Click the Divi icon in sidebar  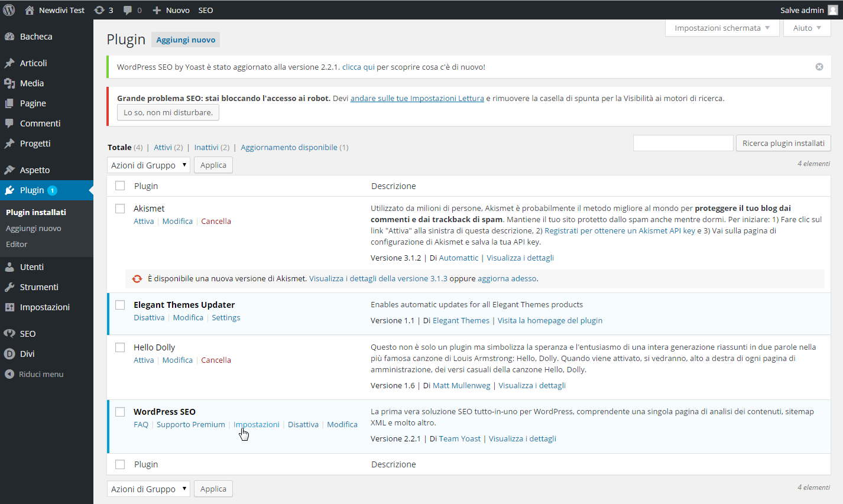tap(9, 354)
